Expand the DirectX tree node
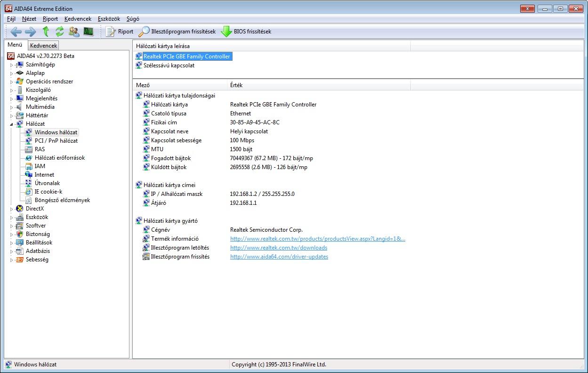588x373 pixels. click(12, 209)
